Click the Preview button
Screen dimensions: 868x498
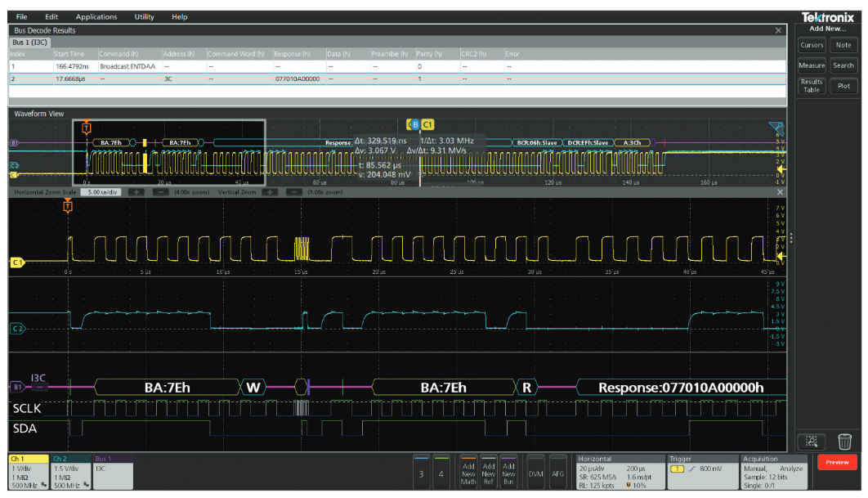tap(837, 462)
